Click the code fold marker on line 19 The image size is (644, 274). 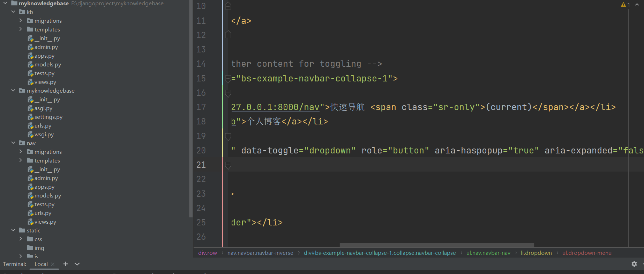(x=228, y=136)
